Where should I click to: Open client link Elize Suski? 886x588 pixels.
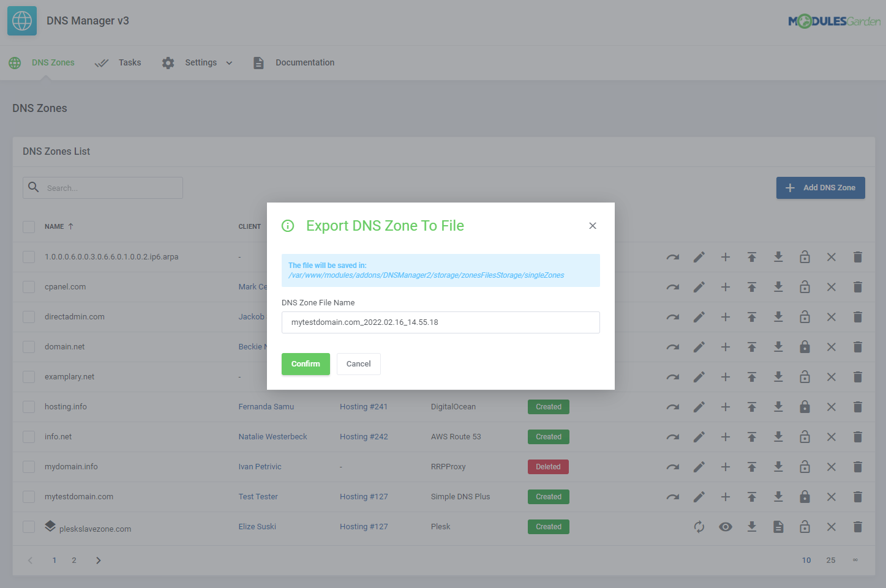[257, 527]
